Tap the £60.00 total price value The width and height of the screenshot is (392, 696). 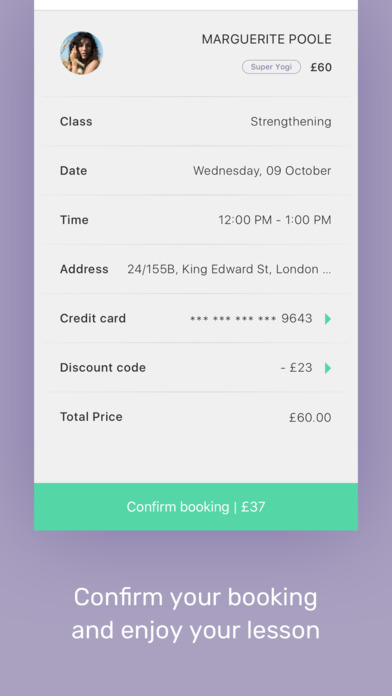click(x=310, y=418)
